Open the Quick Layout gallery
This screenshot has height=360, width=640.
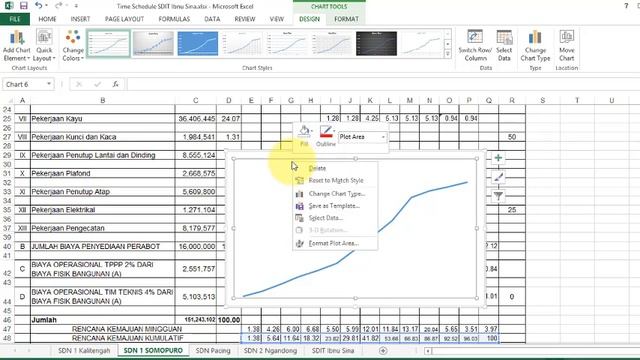[x=44, y=46]
